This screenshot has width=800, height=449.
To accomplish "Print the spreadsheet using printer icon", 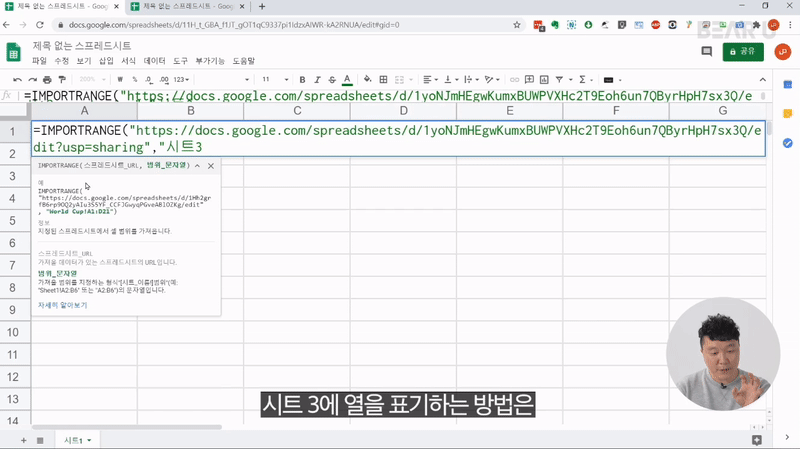I will click(x=47, y=80).
